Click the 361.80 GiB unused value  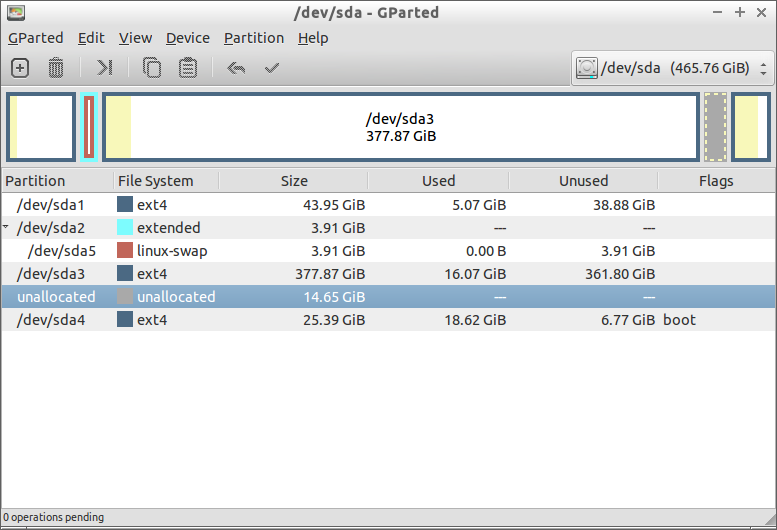click(620, 274)
